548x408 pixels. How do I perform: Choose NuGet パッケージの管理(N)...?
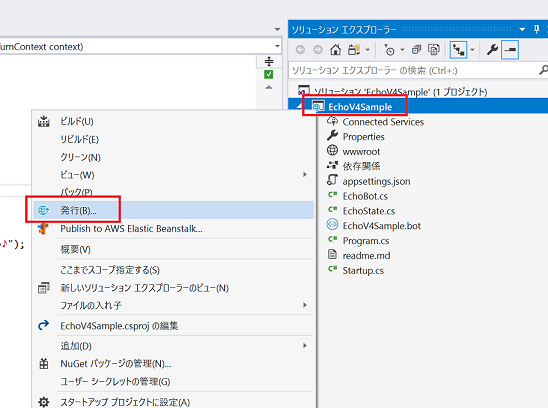174,364
